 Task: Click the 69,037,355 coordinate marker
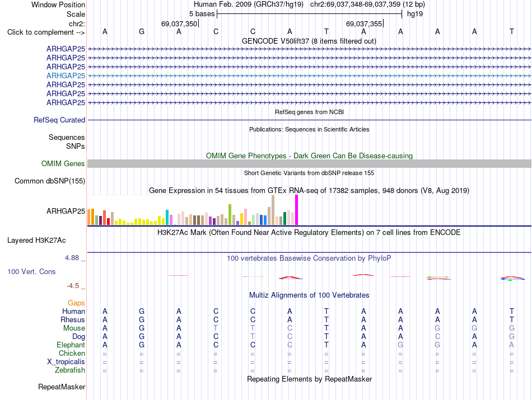coord(363,23)
